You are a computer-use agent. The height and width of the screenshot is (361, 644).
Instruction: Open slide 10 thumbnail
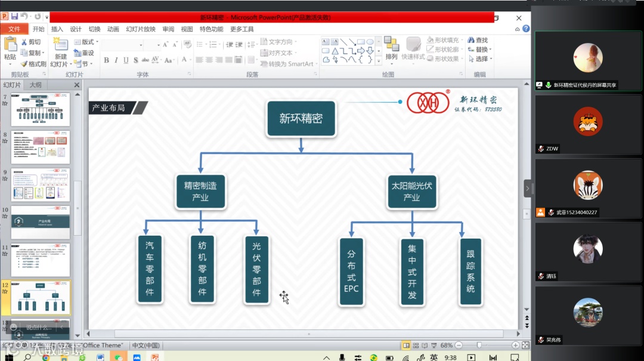point(41,223)
